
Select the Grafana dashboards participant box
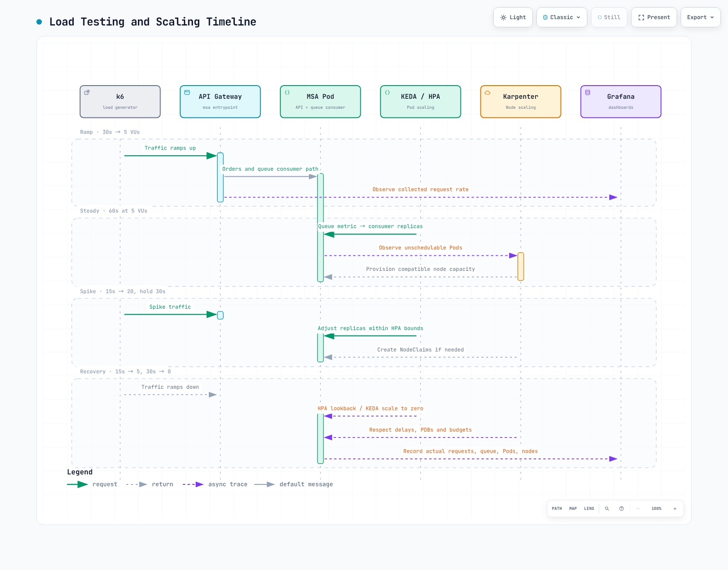pyautogui.click(x=621, y=102)
